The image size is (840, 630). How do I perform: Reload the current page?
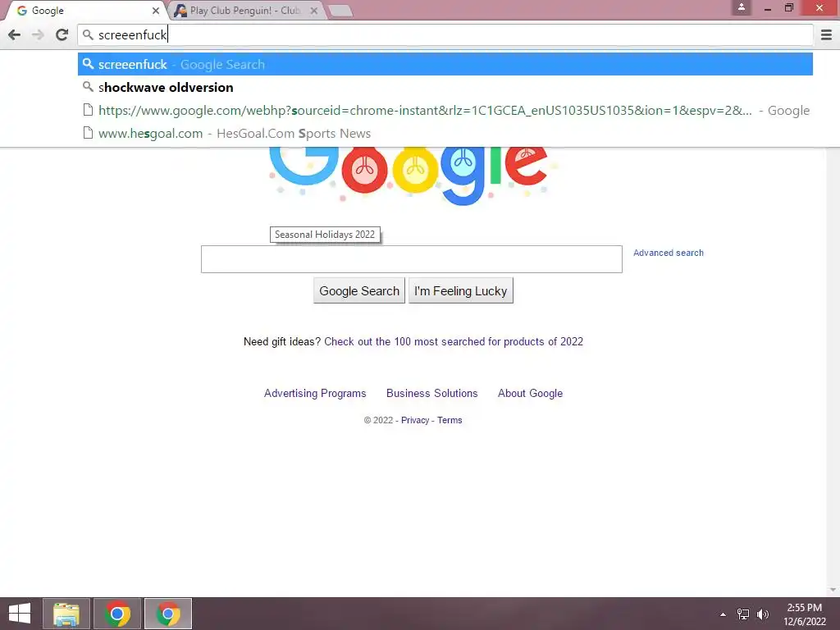point(62,34)
